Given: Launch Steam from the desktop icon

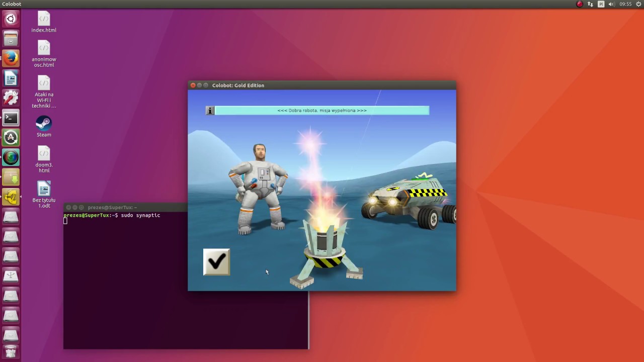Looking at the screenshot, I should pos(44,127).
